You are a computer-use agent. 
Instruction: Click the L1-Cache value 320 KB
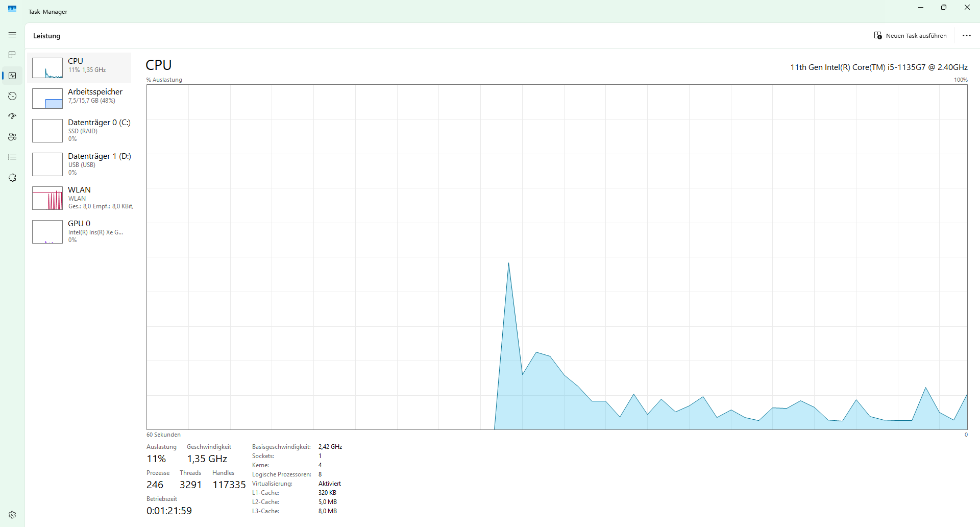coord(327,493)
